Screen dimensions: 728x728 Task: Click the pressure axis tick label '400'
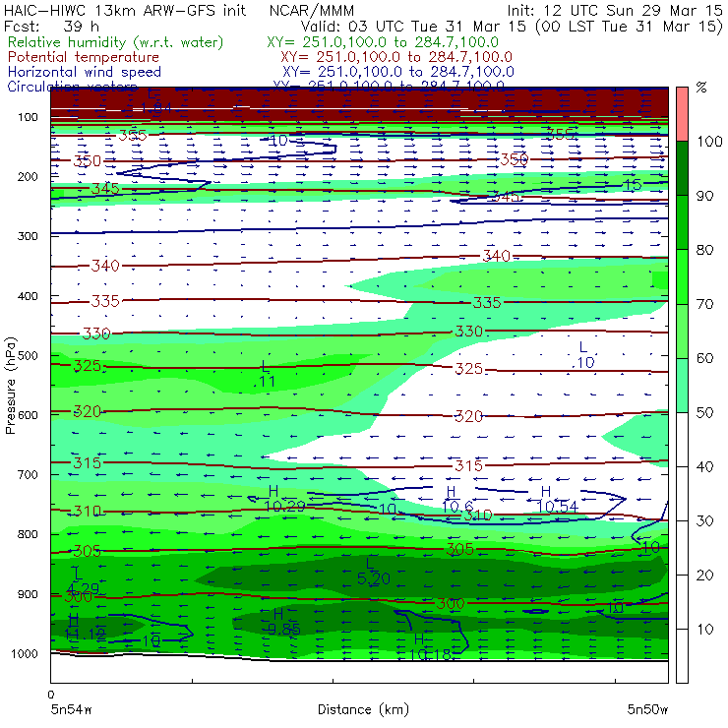pyautogui.click(x=28, y=296)
